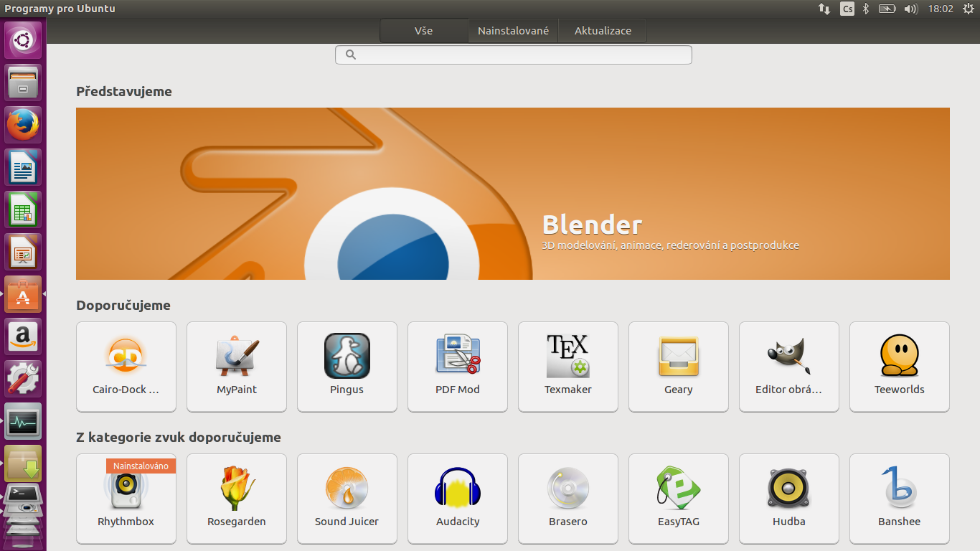This screenshot has height=551, width=980.
Task: Click the application search field
Action: point(514,55)
